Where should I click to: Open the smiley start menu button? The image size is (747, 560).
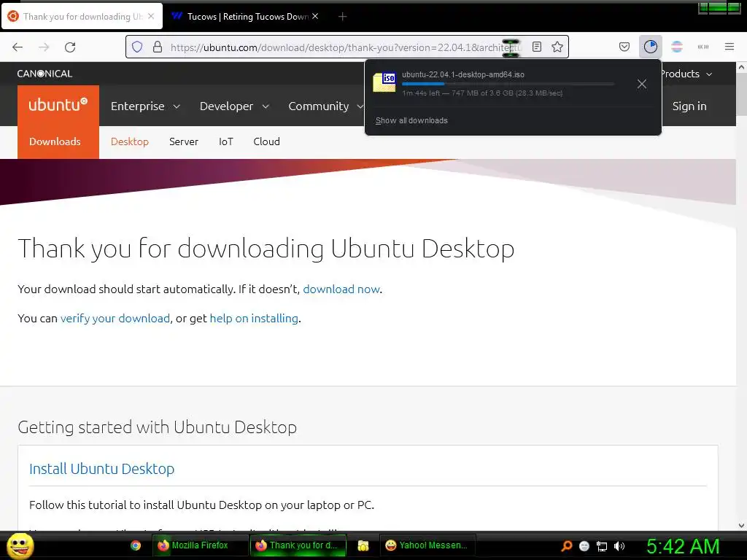(x=20, y=545)
